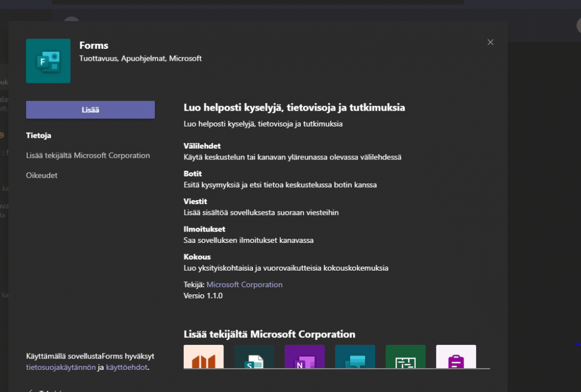Click Saa sovelluksen ilmoitukset kanavassa text
This screenshot has height=392, width=581.
249,241
